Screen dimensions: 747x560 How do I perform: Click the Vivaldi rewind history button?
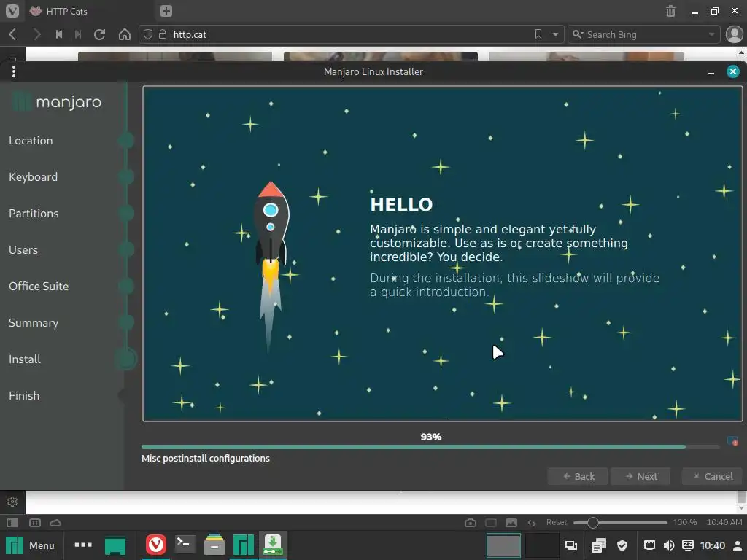coord(59,34)
